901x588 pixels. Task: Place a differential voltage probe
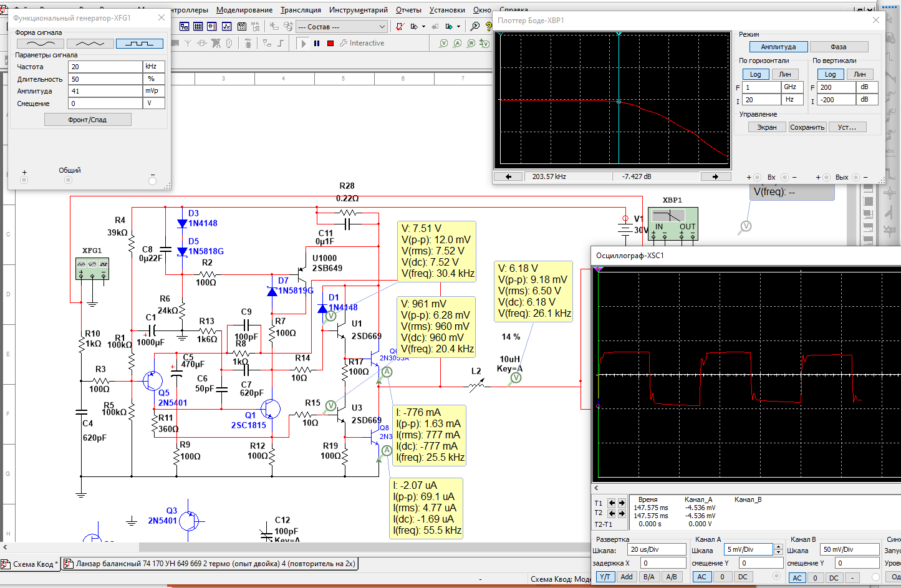coord(484,43)
